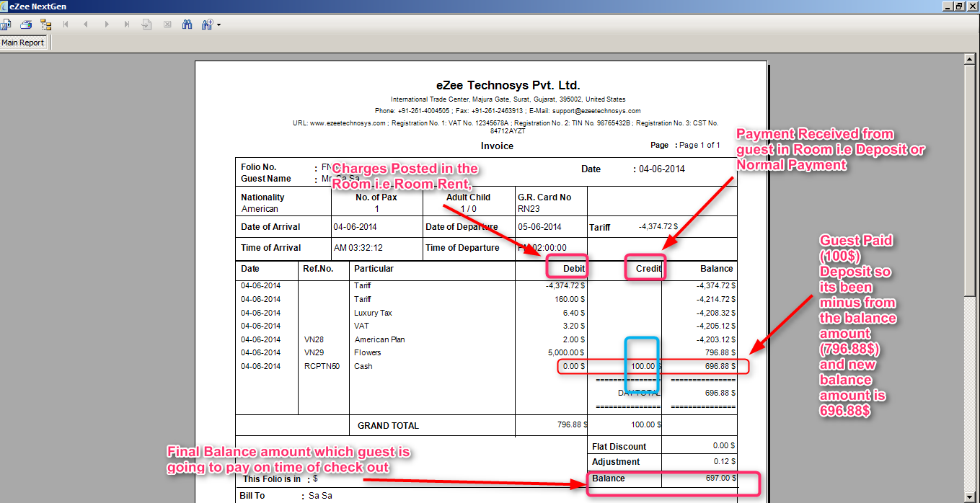The image size is (980, 503).
Task: Click the 'Particular' column header
Action: point(374,268)
